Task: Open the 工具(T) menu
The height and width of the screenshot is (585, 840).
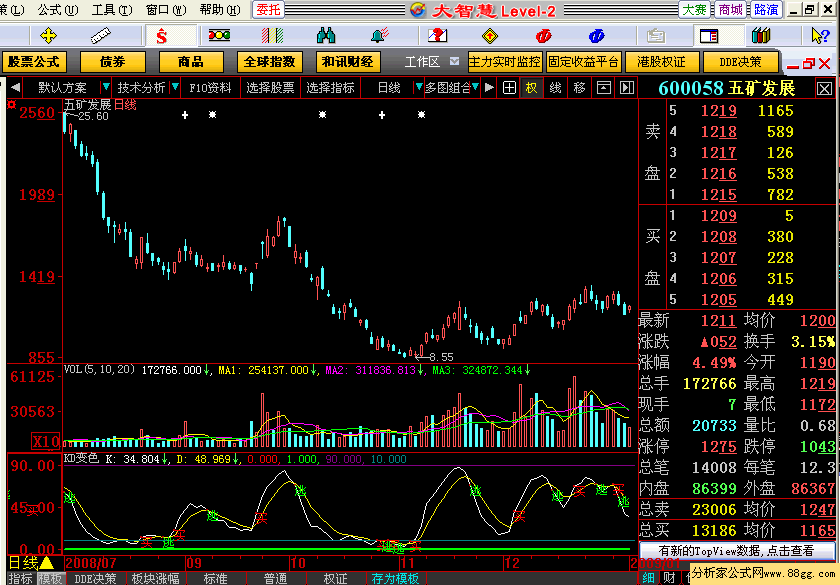Action: pos(111,9)
